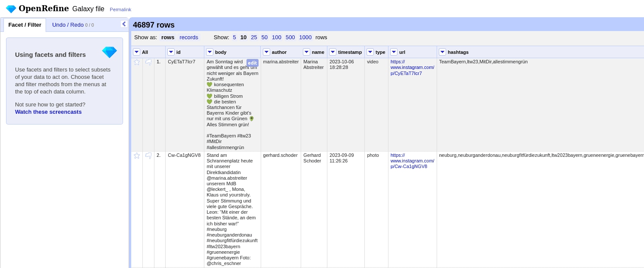Open the All column menu
The height and width of the screenshot is (268, 644).
tap(136, 52)
